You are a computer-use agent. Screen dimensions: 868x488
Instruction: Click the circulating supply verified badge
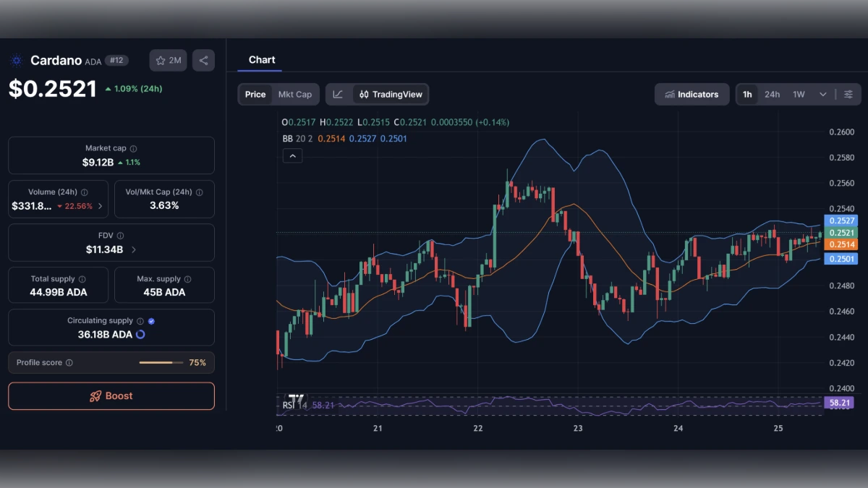click(150, 320)
